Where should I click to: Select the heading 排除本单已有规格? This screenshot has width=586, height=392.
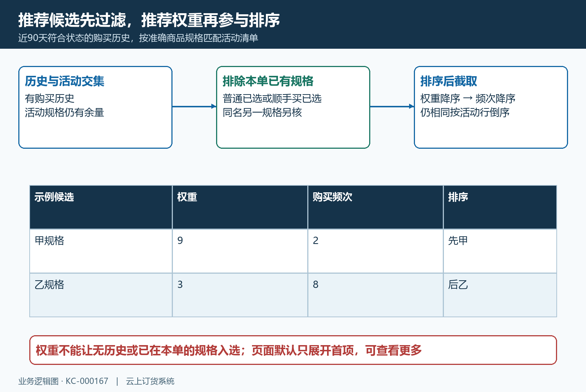coord(268,81)
